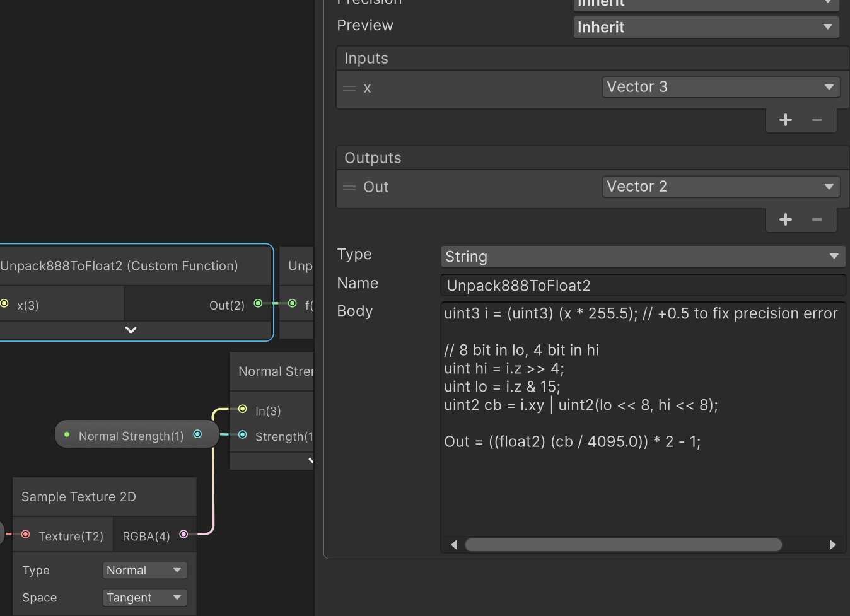Collapse the Unpack888ToFloat2 node with its chevron
This screenshot has width=850, height=616.
[131, 329]
